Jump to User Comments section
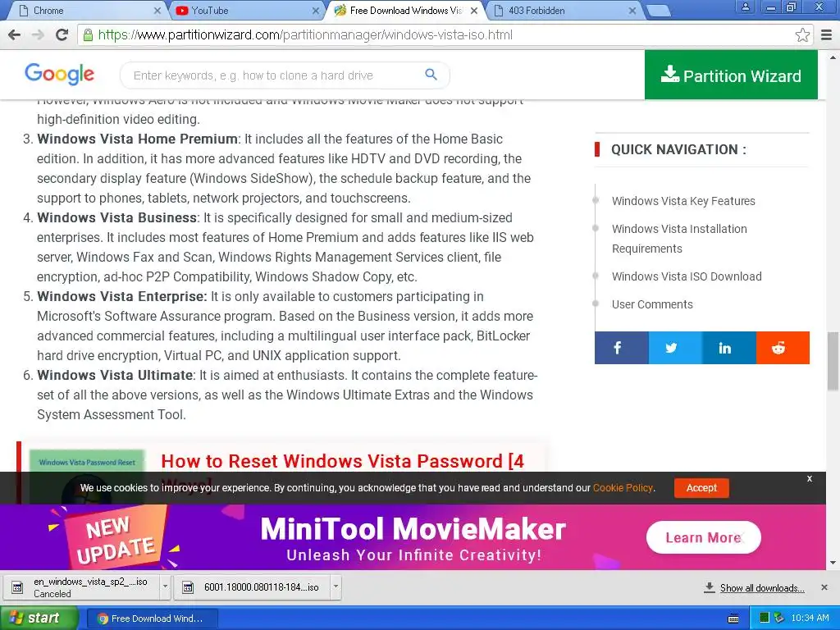 pos(652,304)
